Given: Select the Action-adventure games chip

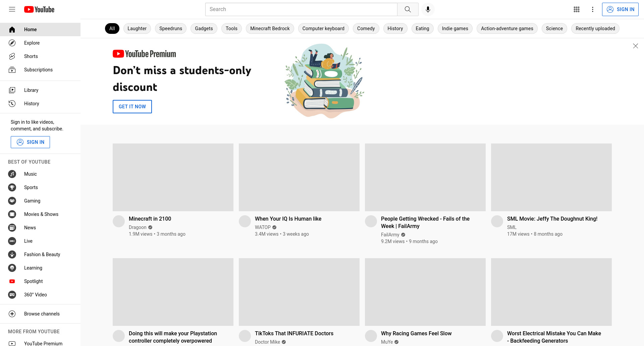Looking at the screenshot, I should (507, 28).
